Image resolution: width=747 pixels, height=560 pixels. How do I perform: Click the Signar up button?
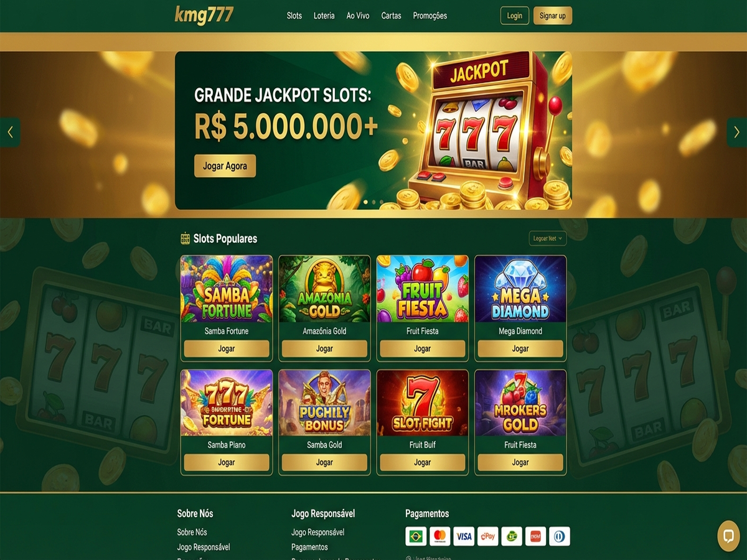tap(553, 16)
